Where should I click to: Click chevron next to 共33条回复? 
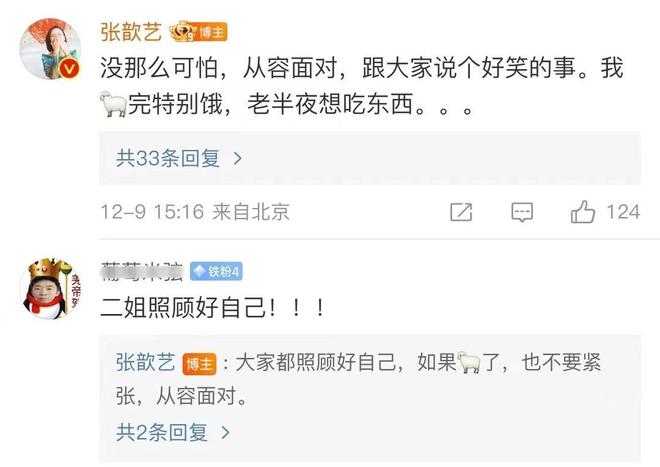click(238, 158)
